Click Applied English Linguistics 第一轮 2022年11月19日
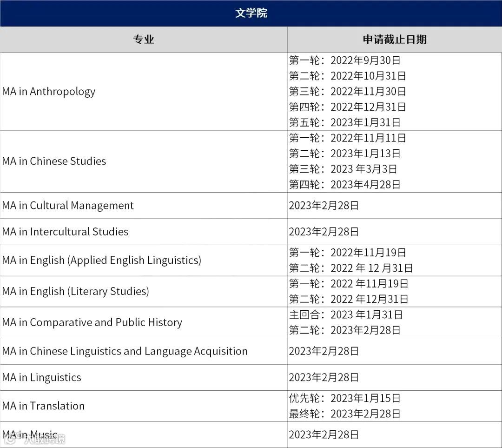This screenshot has width=502, height=448. pyautogui.click(x=348, y=253)
